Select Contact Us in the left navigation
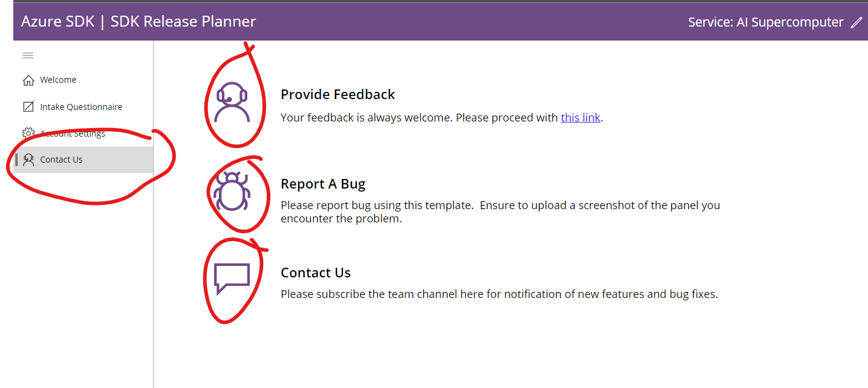The height and width of the screenshot is (388, 868). 61,159
